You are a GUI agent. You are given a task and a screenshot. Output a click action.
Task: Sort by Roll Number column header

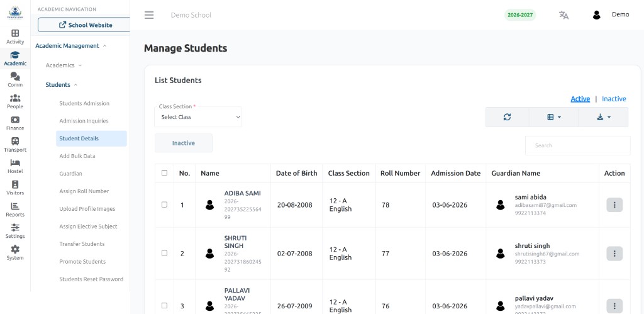point(400,173)
